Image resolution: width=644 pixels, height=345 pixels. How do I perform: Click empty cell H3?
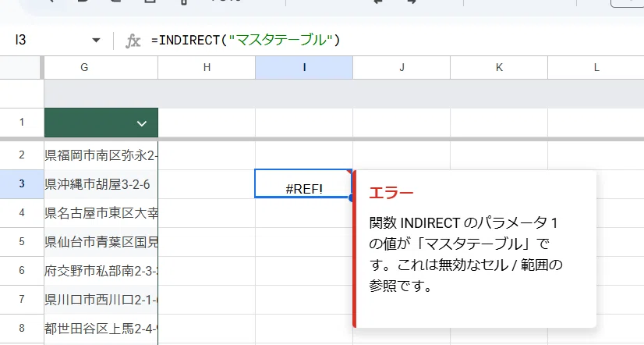pyautogui.click(x=207, y=183)
